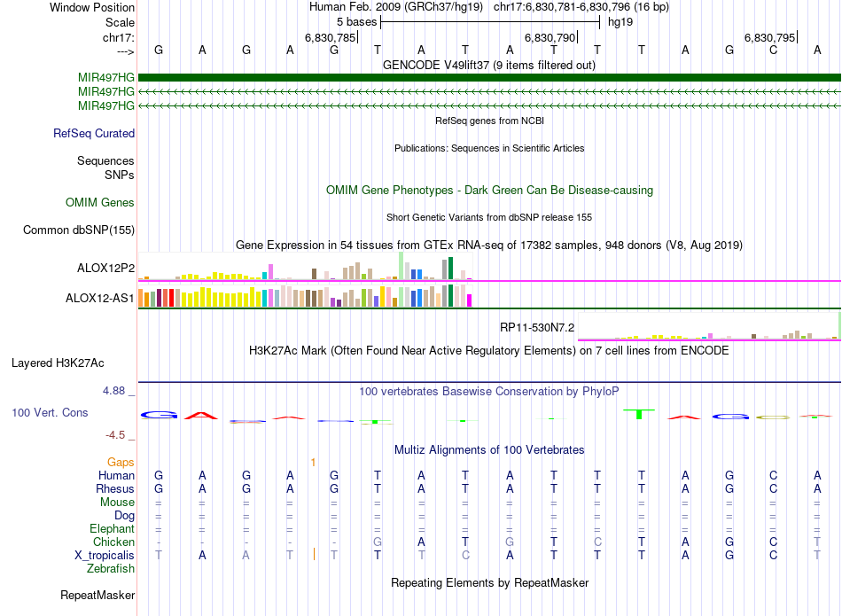Click the 'RefSeq genes from NCBI' title
The image size is (842, 616).
click(489, 121)
